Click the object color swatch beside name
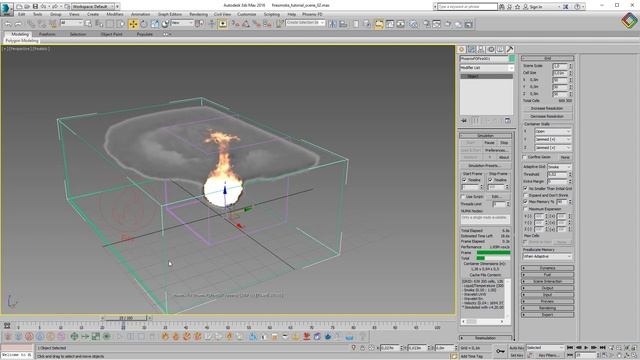This screenshot has height=360, width=640. [x=512, y=59]
